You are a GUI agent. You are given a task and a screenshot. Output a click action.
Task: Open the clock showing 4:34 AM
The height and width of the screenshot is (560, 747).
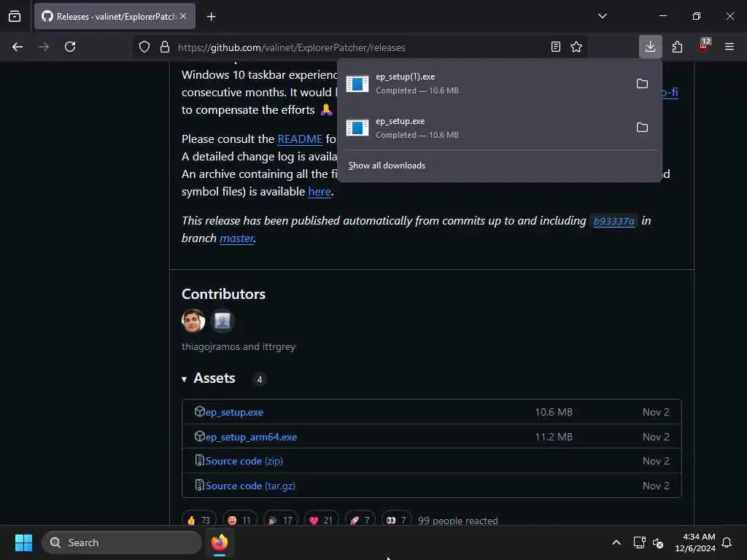tap(695, 542)
